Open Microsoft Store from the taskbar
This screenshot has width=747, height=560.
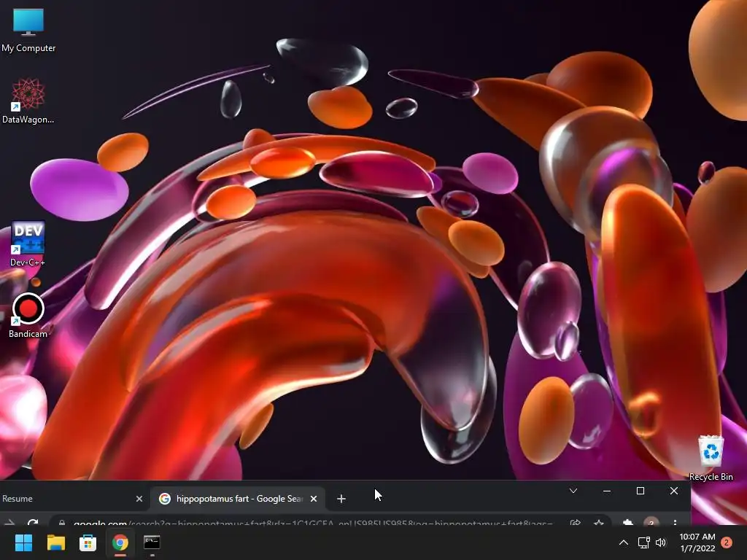88,542
